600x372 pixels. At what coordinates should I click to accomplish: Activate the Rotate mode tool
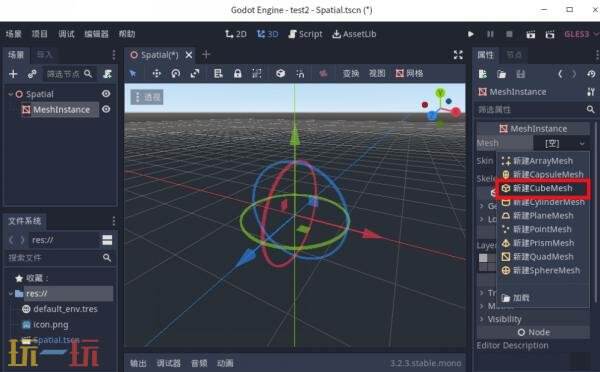click(x=176, y=73)
